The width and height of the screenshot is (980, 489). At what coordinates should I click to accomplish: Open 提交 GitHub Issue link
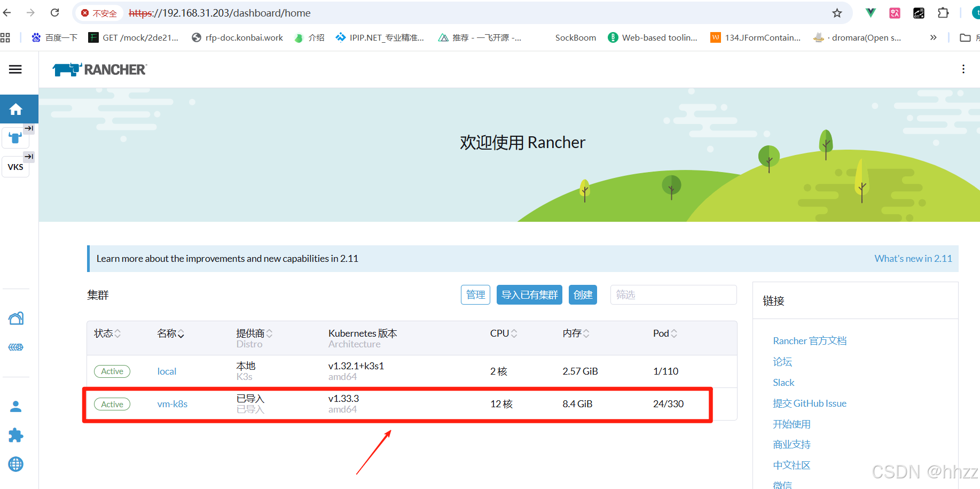tap(810, 403)
